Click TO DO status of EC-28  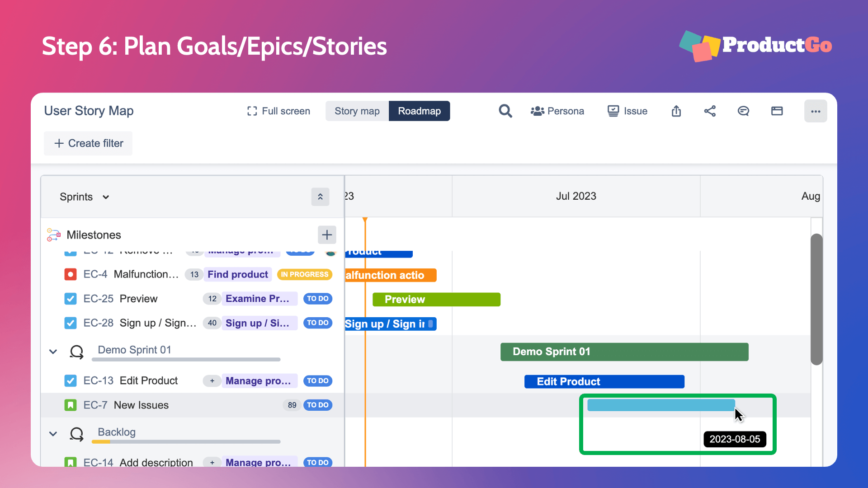(318, 323)
